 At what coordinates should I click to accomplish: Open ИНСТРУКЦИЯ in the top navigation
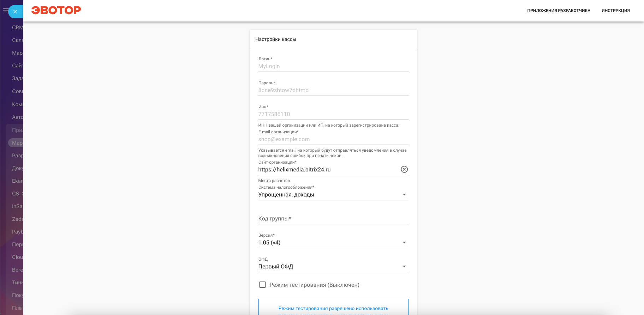[x=615, y=11]
